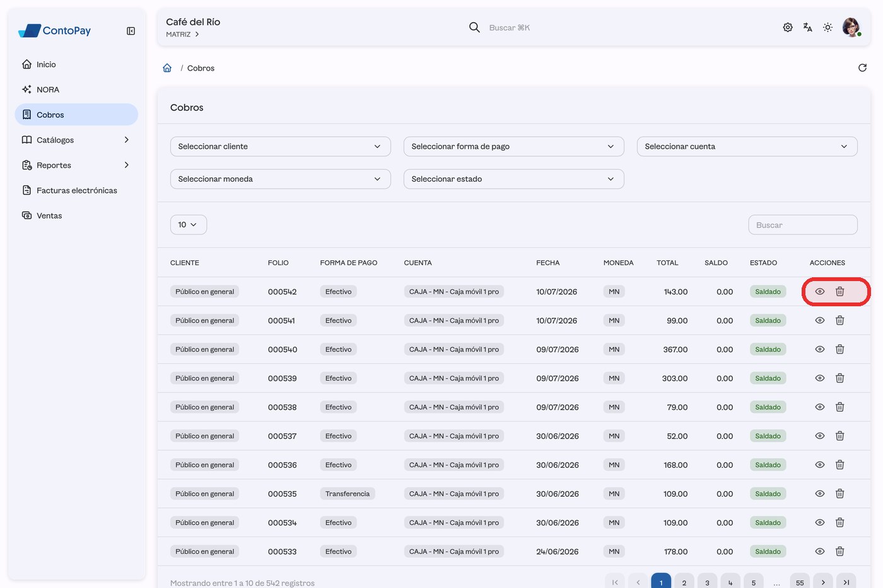View the details of folio 000540
Screen dimensions: 883x588
[x=820, y=350]
